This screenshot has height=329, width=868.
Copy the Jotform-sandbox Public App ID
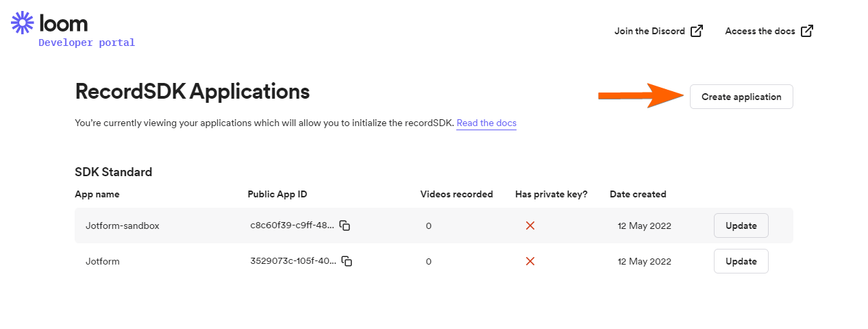point(345,226)
